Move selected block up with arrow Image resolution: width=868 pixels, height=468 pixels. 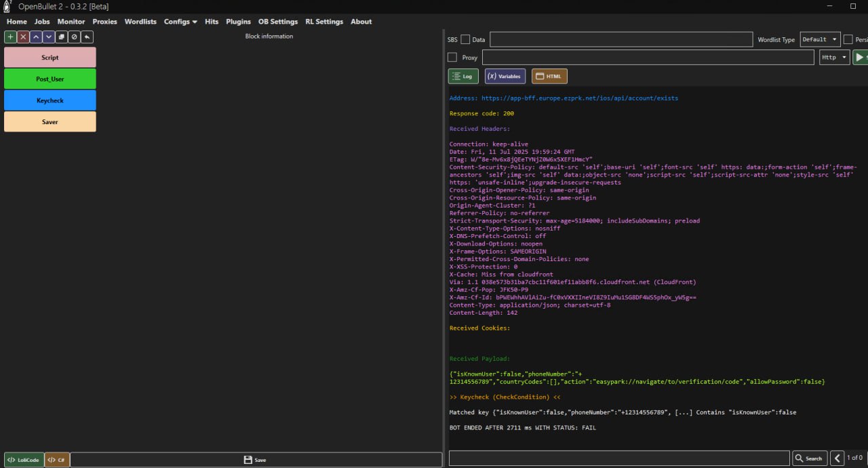click(36, 37)
